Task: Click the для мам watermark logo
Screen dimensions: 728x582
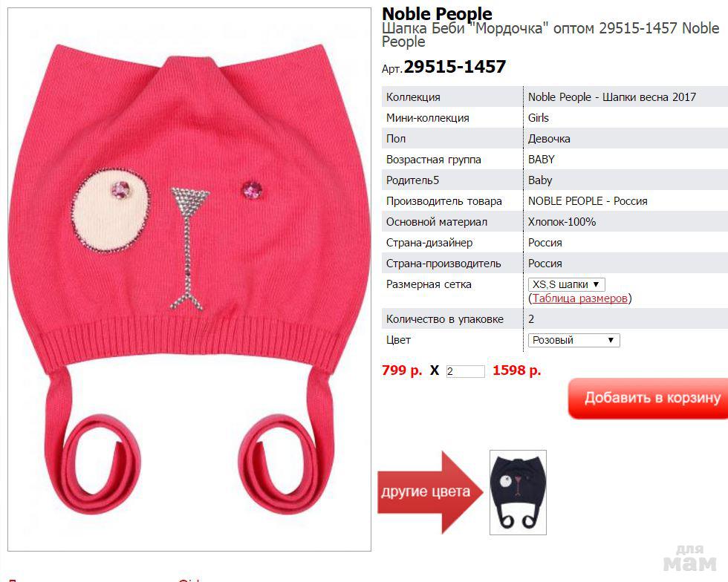Action: coord(690,558)
